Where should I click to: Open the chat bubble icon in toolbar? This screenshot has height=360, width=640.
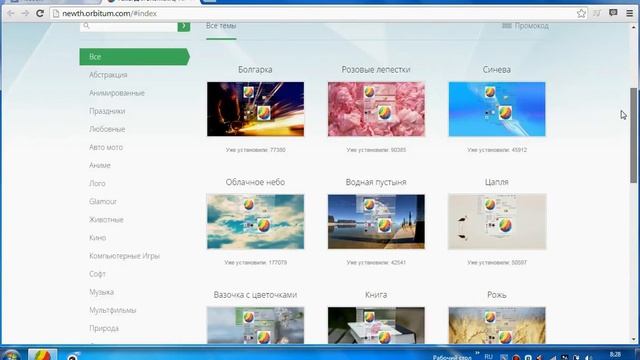(613, 13)
